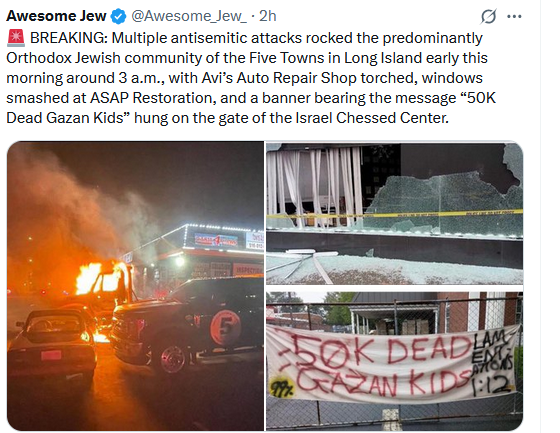Click the red siren emoji before BREAKING

click(16, 38)
